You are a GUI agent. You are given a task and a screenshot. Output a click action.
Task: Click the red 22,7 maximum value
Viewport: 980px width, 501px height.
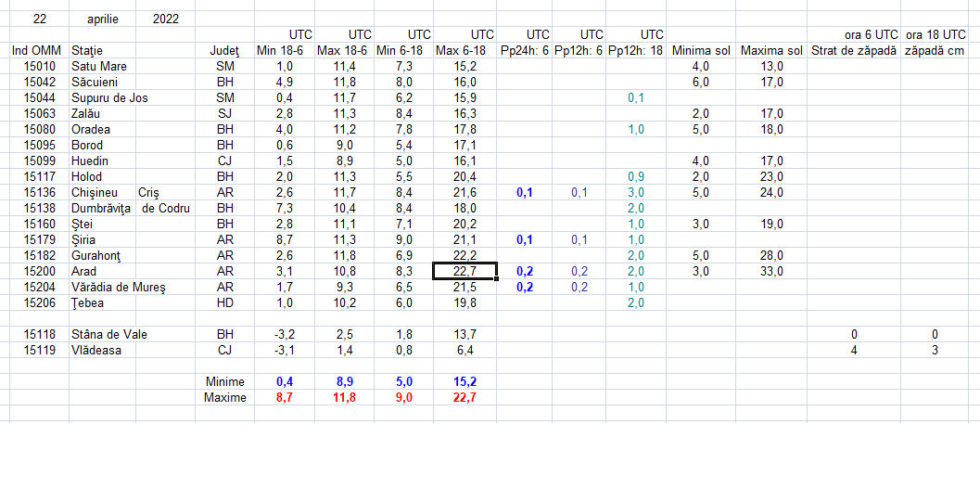(465, 398)
